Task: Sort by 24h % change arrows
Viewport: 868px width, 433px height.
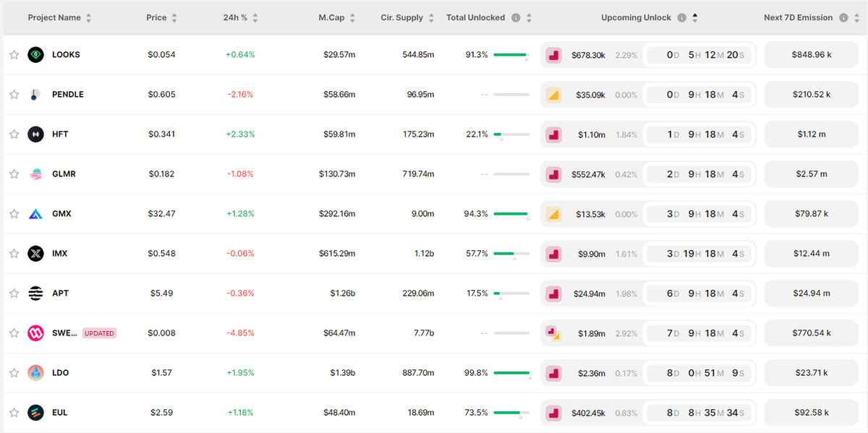Action: pyautogui.click(x=255, y=18)
